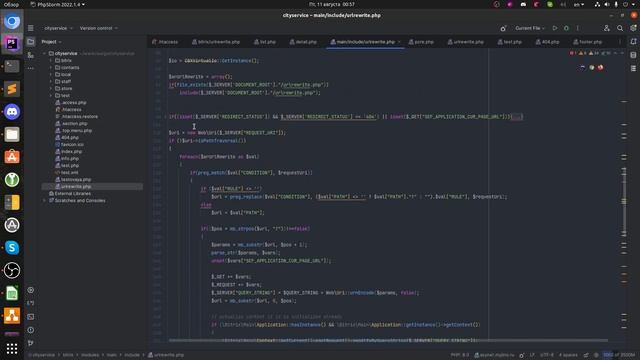The image size is (640, 360).
Task: Open more run actions menu
Action: tap(578, 28)
